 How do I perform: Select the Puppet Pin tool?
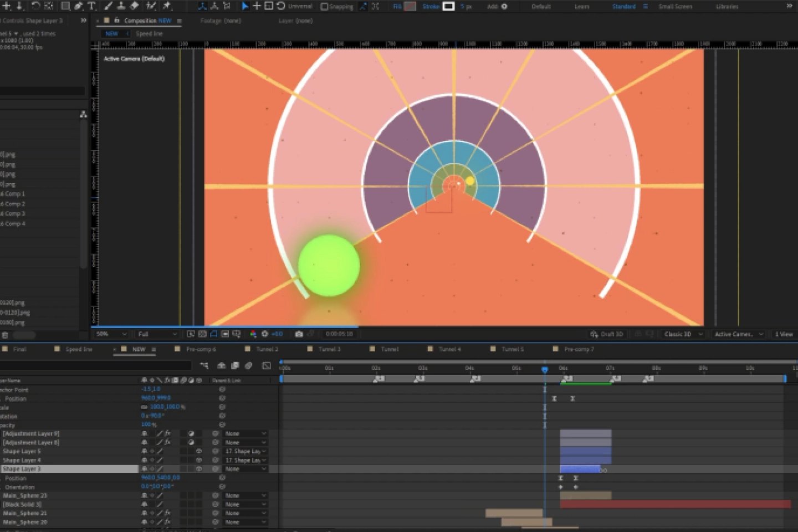[166, 6]
